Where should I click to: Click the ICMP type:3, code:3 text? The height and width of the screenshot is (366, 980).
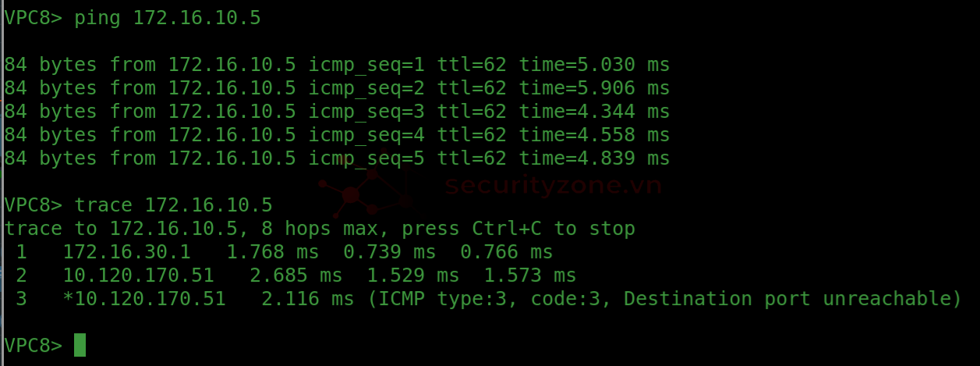(490, 299)
